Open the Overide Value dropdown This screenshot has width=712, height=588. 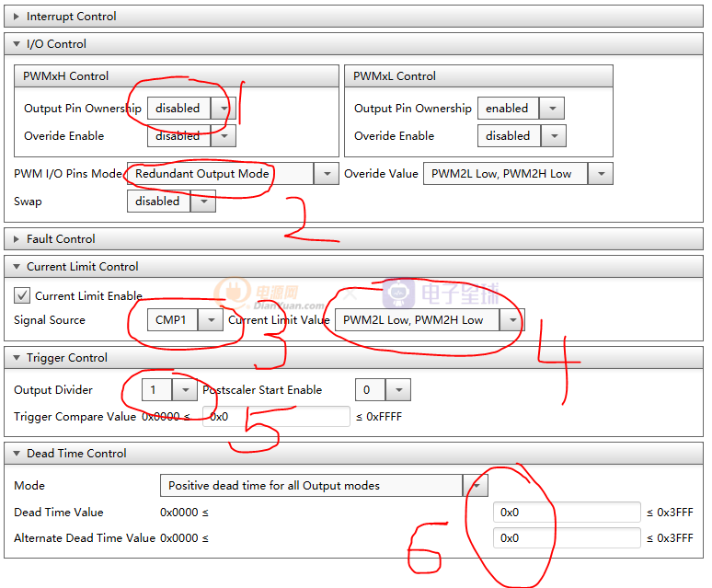pos(601,174)
